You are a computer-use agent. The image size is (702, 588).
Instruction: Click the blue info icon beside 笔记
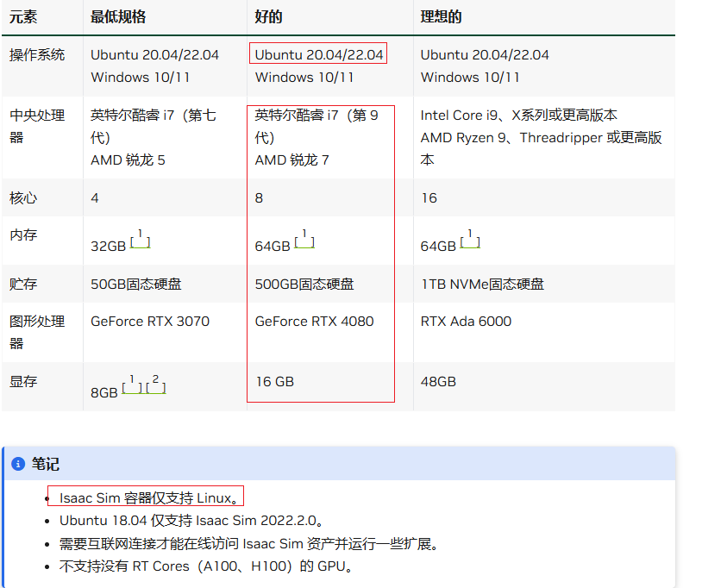pos(18,464)
